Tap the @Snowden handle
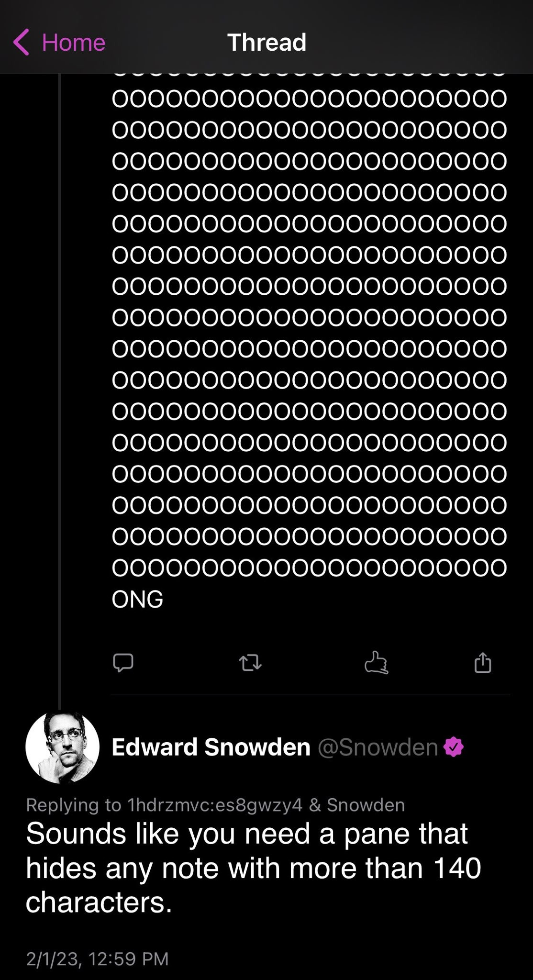The height and width of the screenshot is (980, 533). 378,747
